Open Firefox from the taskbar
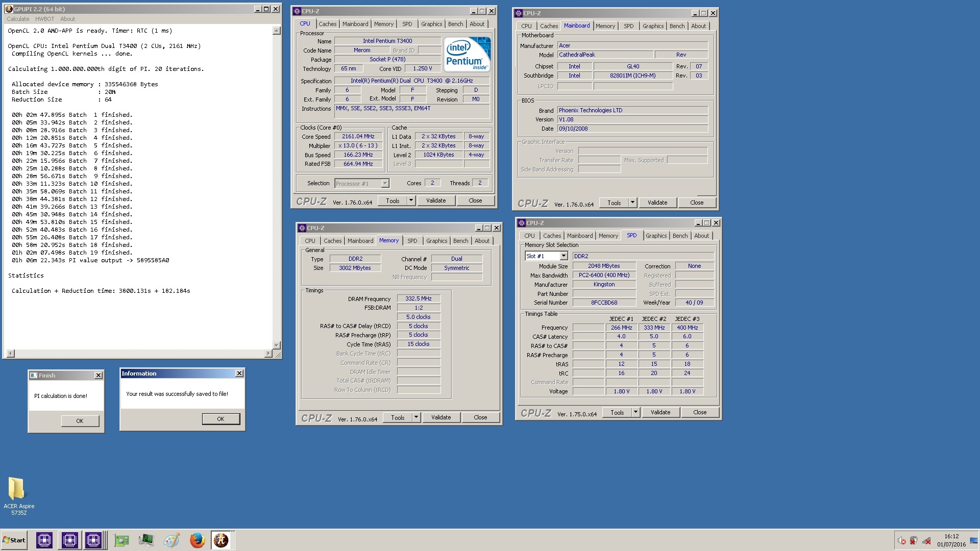Screen dimensions: 980x551 click(x=197, y=540)
